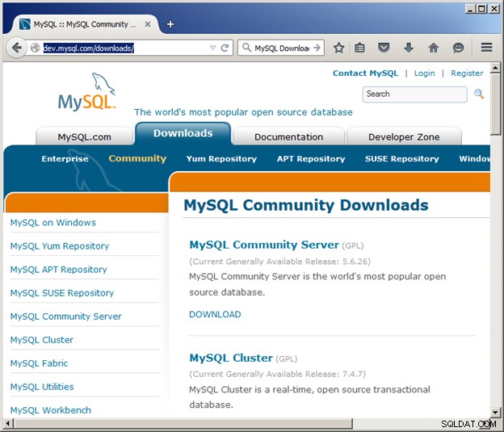Maximize the browser window
Viewport: 504px width, 432px height.
point(481,9)
